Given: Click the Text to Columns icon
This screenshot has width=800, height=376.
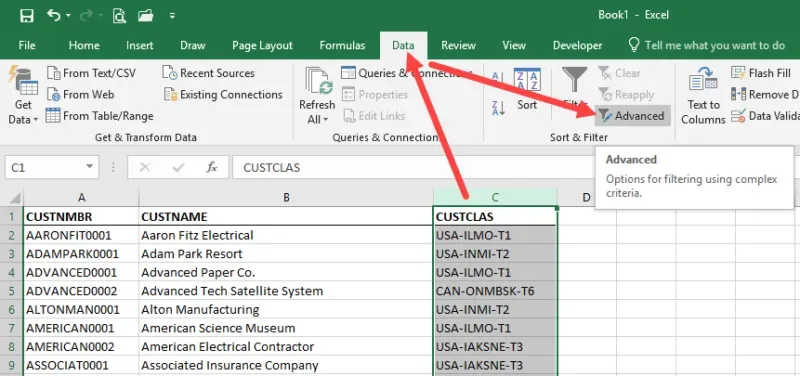Looking at the screenshot, I should pos(703,96).
